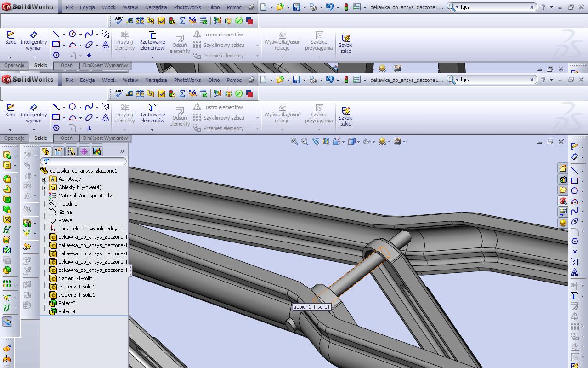The image size is (588, 368).
Task: Open the File Explorer folder task pane tab
Action: [563, 190]
